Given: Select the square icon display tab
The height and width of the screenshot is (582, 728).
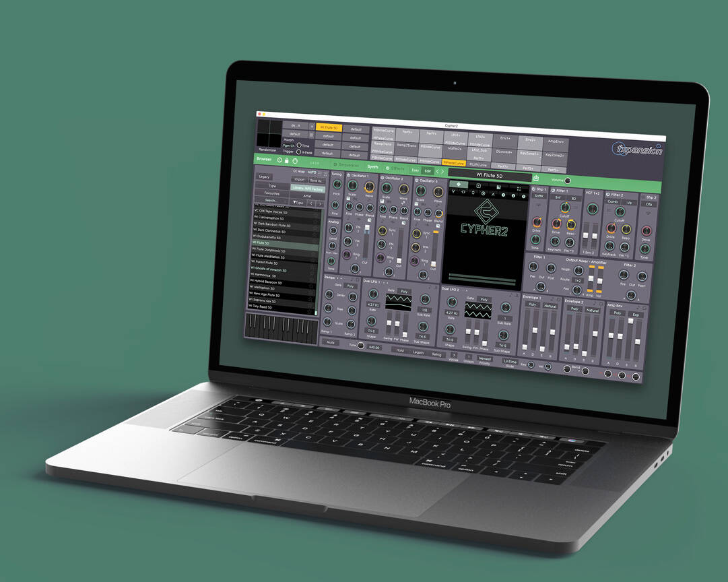Looking at the screenshot, I should pos(479,185).
